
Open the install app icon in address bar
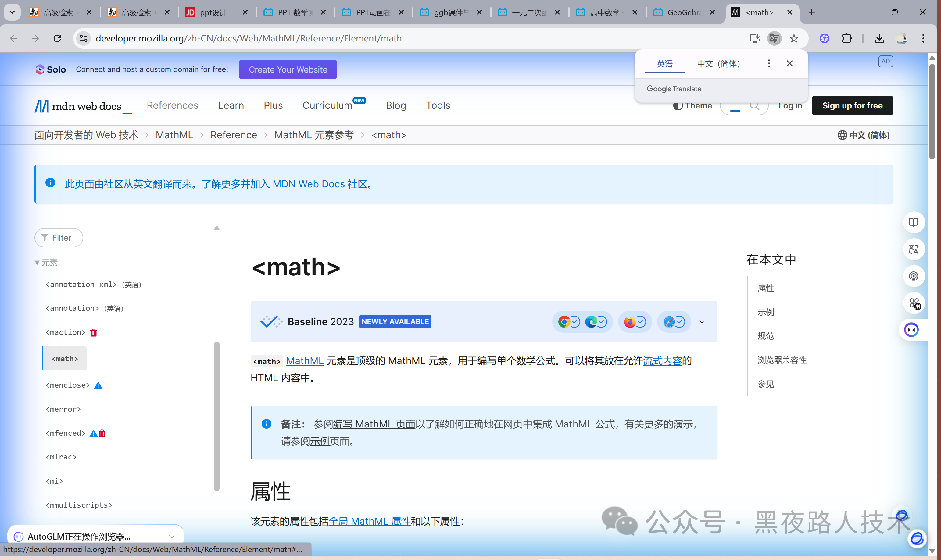pyautogui.click(x=754, y=38)
